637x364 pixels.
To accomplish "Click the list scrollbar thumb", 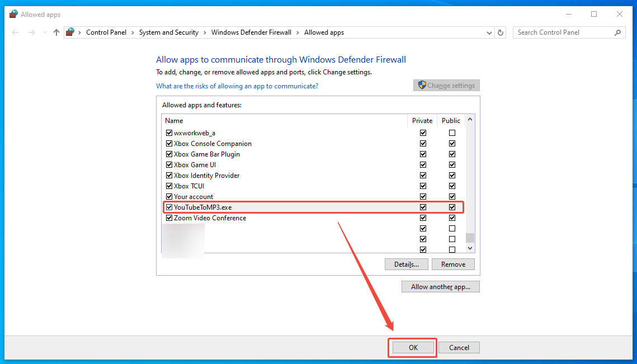I will (470, 238).
